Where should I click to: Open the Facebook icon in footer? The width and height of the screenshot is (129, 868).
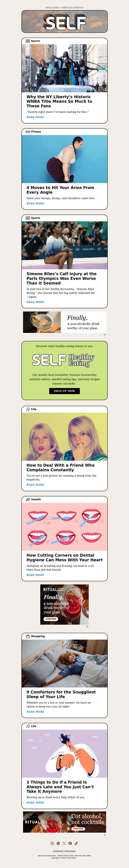[x=70, y=843]
